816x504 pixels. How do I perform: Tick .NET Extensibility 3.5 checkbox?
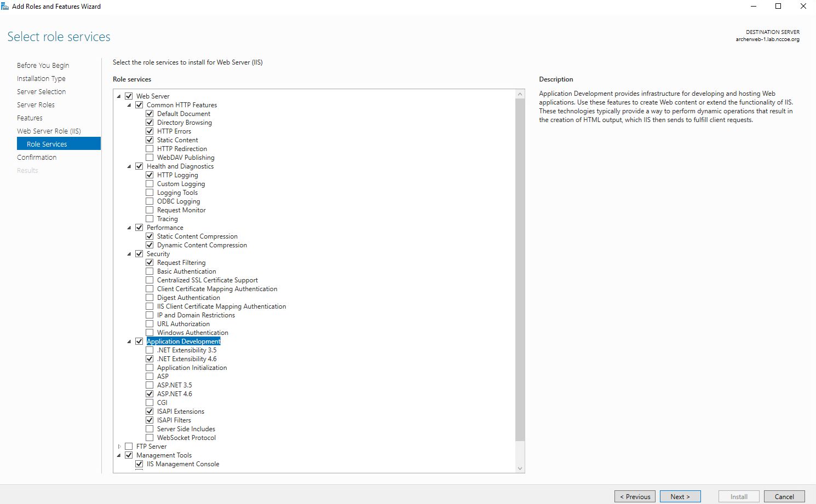pyautogui.click(x=150, y=350)
